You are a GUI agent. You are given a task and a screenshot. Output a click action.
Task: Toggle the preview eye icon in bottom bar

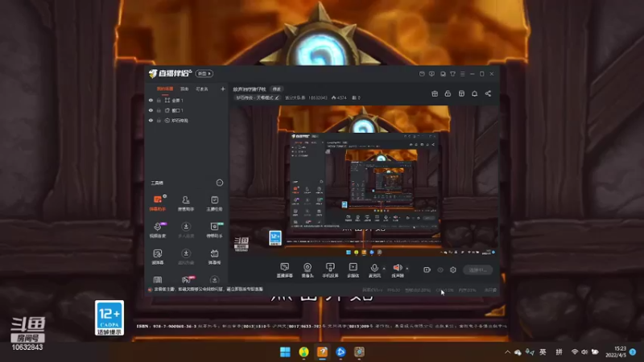point(440,270)
